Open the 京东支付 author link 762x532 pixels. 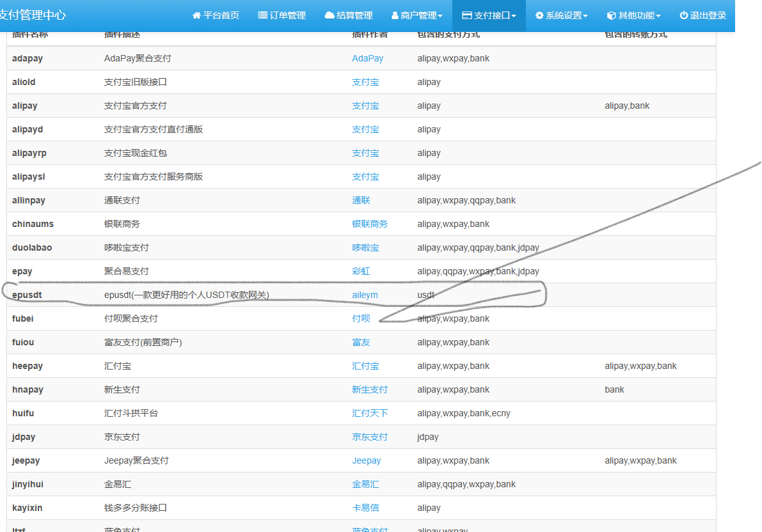370,437
